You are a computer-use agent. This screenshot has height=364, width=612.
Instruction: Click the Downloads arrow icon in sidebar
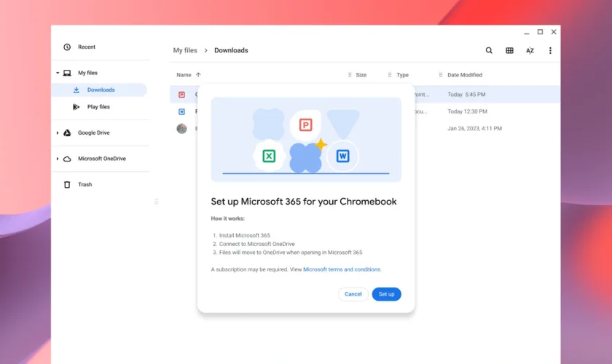(x=76, y=90)
